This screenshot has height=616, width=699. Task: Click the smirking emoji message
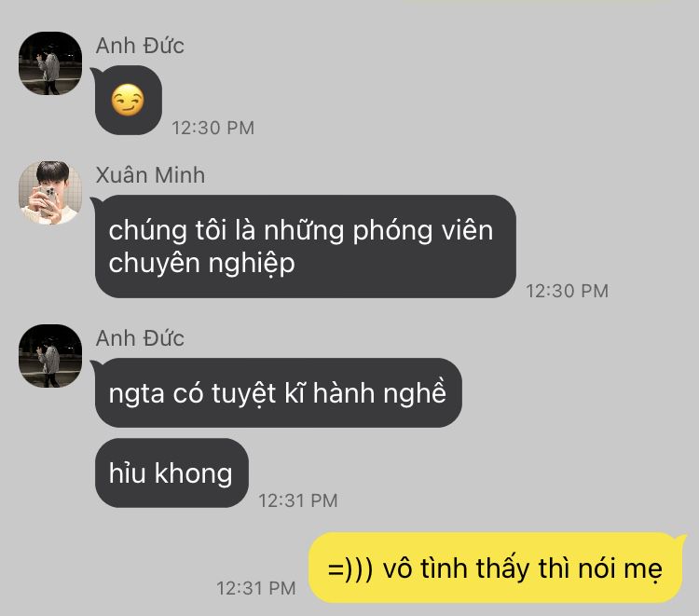point(128,101)
